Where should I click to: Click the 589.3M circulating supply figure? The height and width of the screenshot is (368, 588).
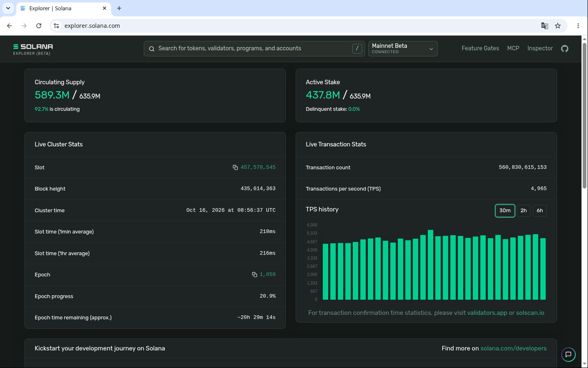(x=52, y=95)
